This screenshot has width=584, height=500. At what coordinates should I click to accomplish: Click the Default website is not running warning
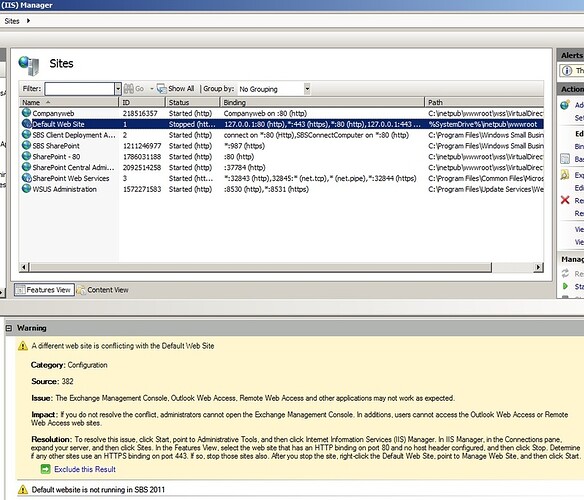click(98, 490)
